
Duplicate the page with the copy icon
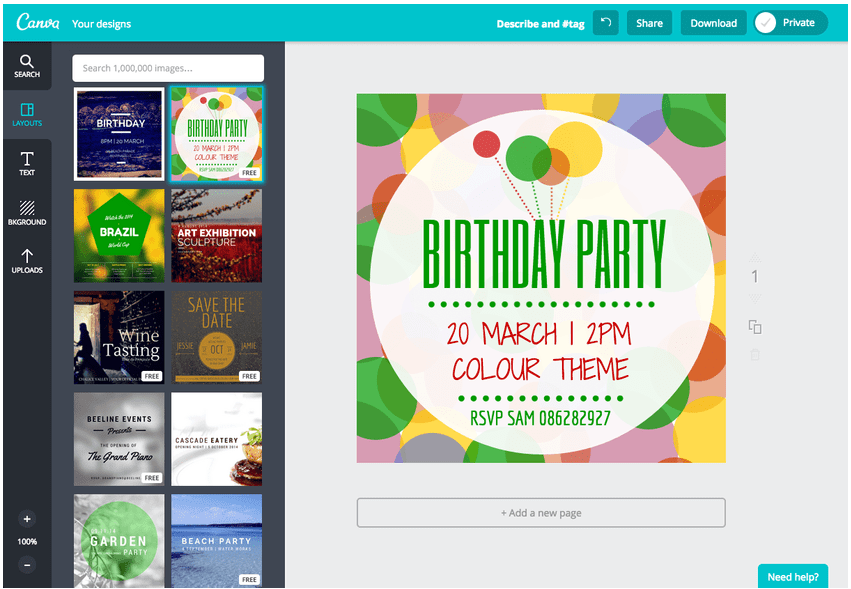click(755, 327)
